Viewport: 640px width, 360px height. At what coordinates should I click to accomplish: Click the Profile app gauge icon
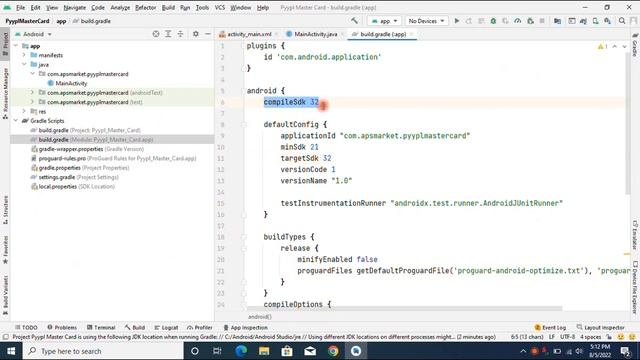[518, 21]
